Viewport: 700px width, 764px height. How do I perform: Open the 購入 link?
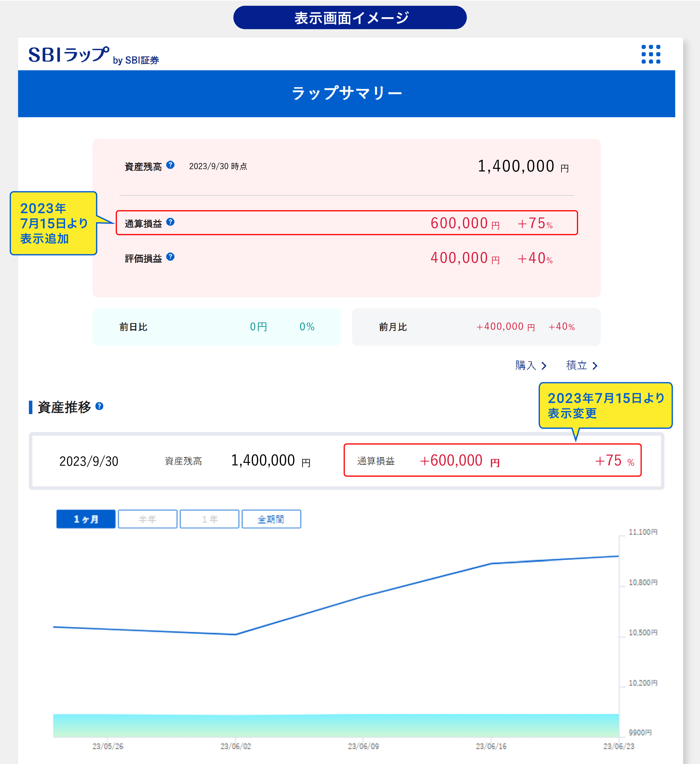pos(531,365)
